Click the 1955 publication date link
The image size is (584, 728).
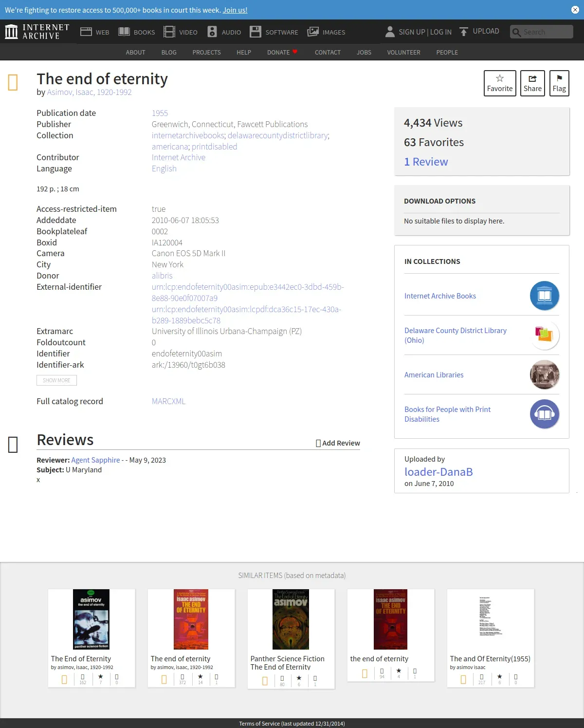click(x=160, y=113)
